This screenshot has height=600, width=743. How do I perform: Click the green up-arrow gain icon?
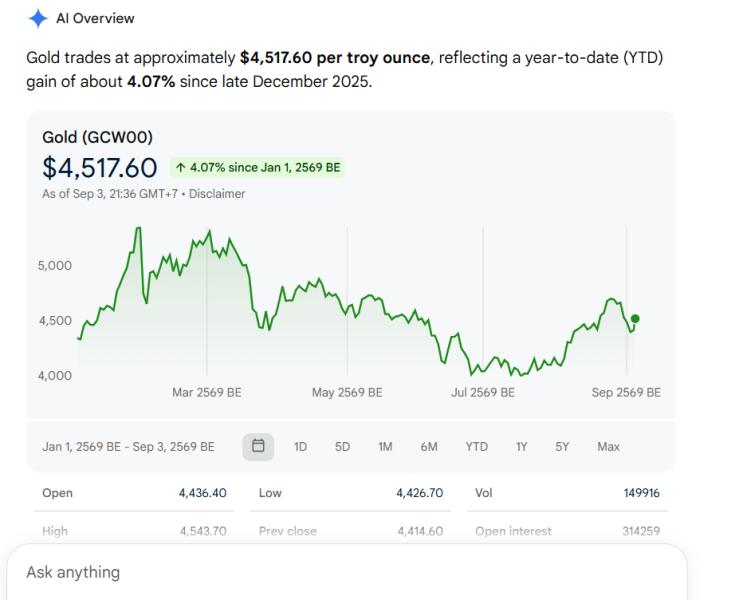coord(181,168)
